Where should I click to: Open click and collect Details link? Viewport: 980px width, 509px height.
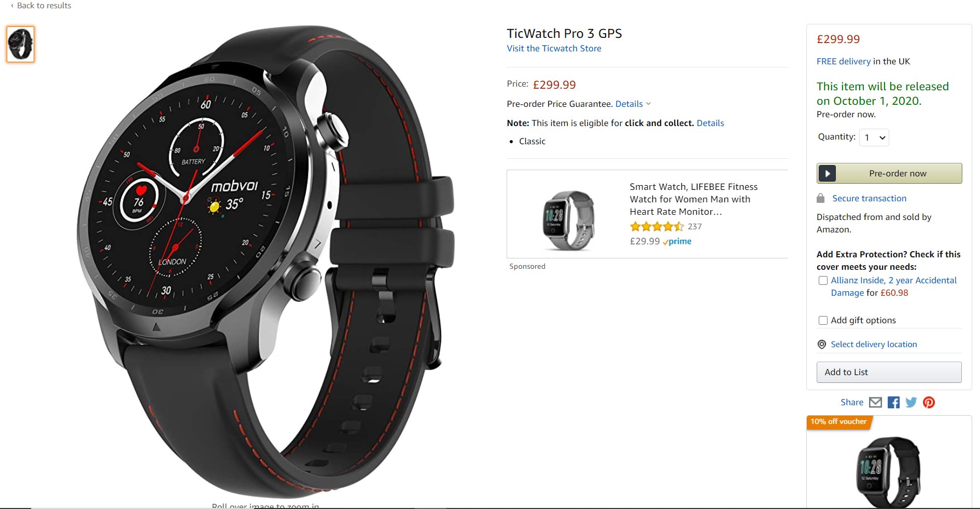click(710, 123)
